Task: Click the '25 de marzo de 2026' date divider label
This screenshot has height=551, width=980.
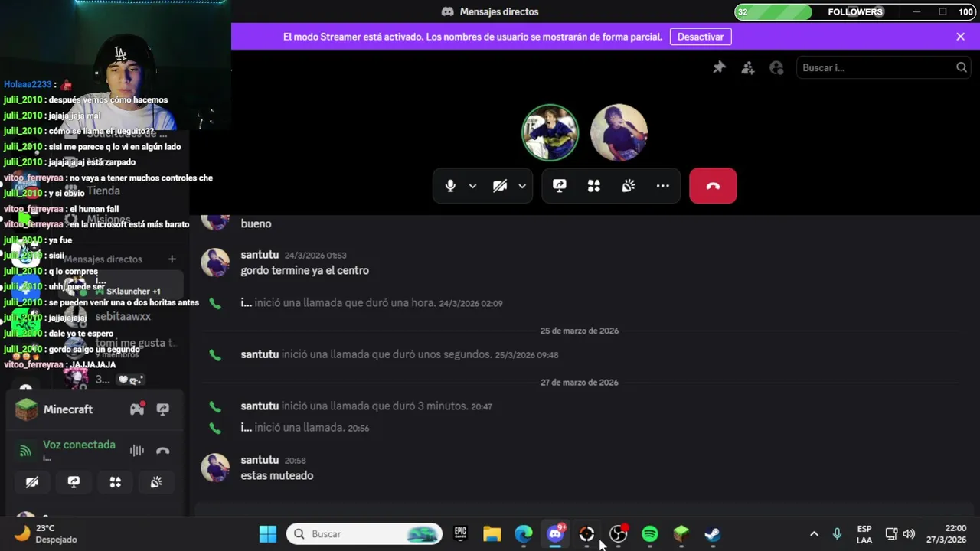Action: (x=580, y=331)
